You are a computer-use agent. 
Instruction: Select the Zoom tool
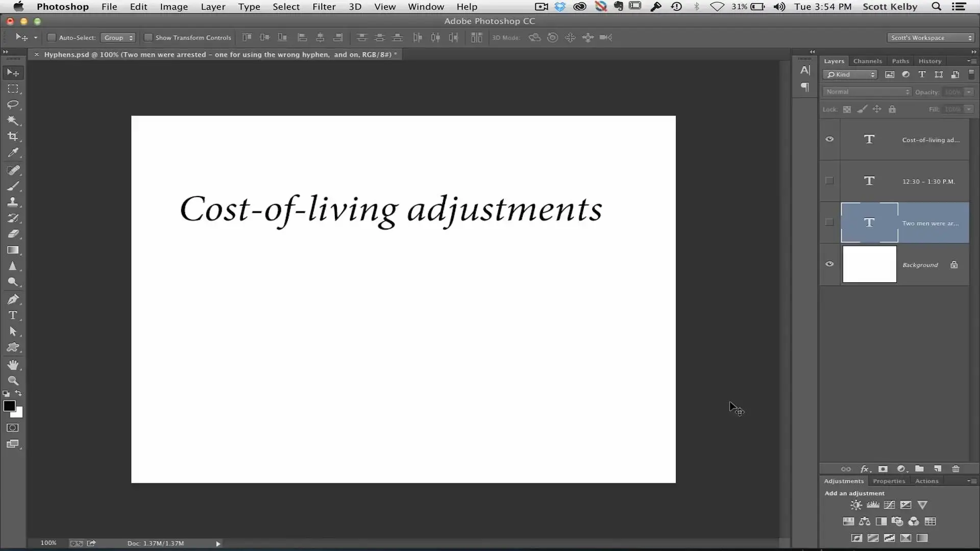[x=13, y=381]
